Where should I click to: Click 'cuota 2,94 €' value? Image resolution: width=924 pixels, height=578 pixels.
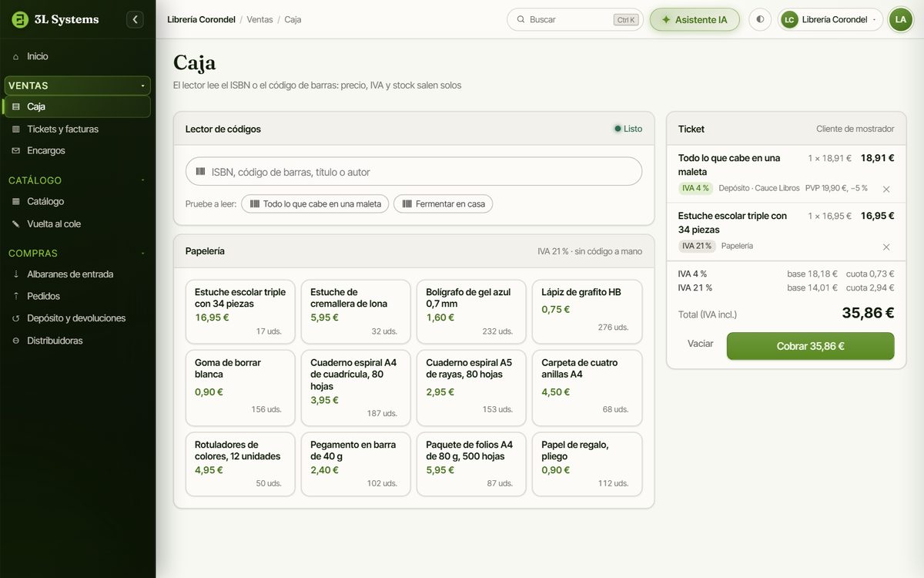pyautogui.click(x=870, y=287)
